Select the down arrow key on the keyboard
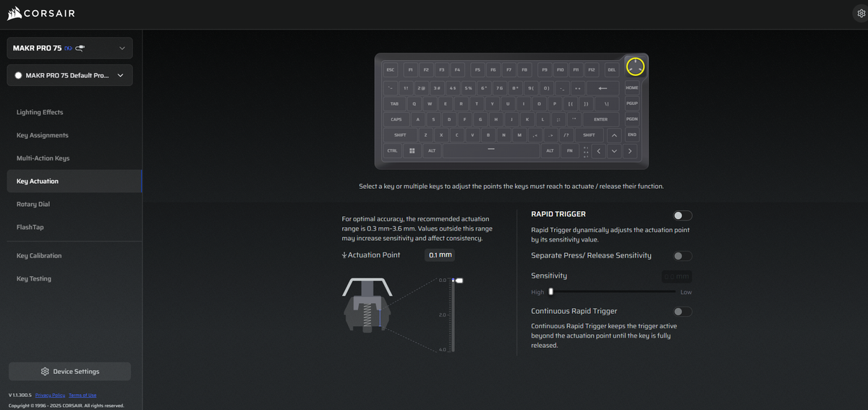Viewport: 868px width, 410px height. (613, 151)
